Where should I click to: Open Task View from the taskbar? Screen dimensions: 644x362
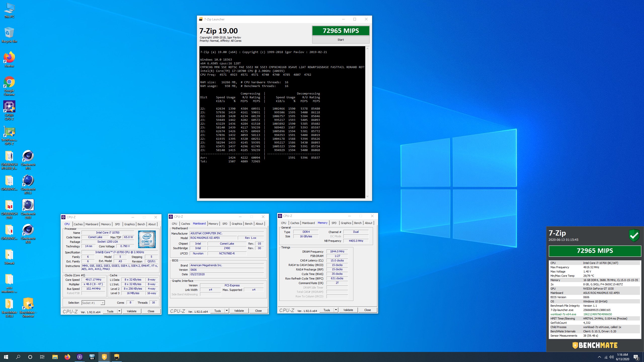pos(42,357)
